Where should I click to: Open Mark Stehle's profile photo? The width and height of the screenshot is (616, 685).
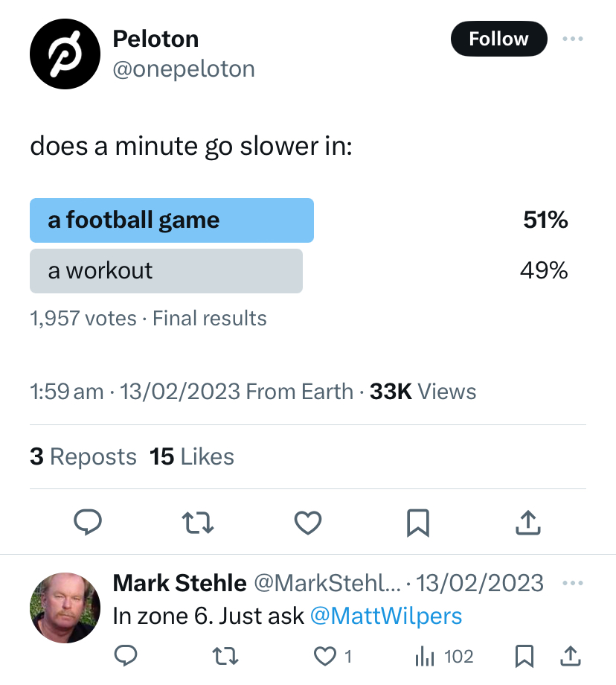[65, 608]
